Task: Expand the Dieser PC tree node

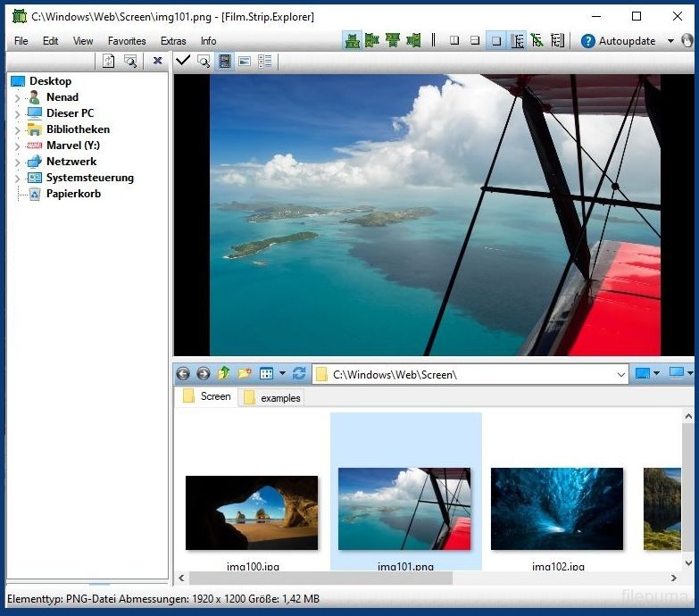Action: [17, 114]
